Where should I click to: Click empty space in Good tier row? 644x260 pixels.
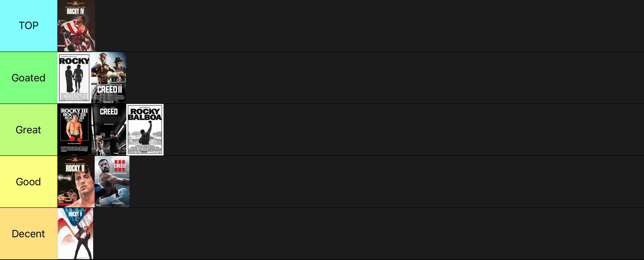[x=387, y=182]
